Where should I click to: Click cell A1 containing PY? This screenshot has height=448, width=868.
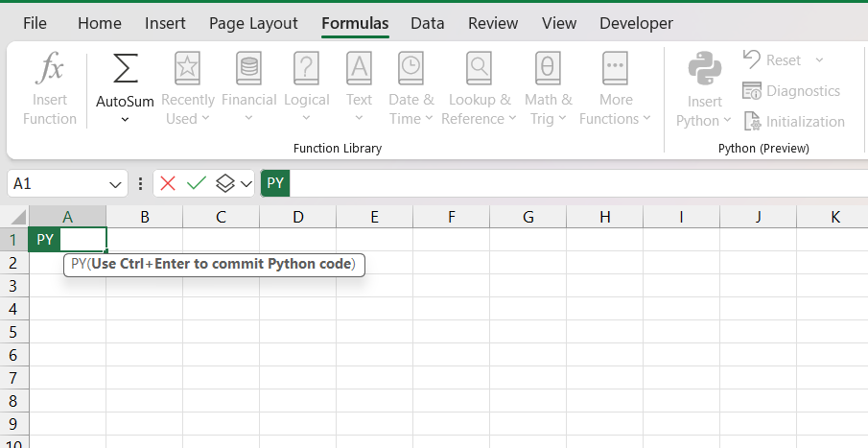pyautogui.click(x=67, y=240)
